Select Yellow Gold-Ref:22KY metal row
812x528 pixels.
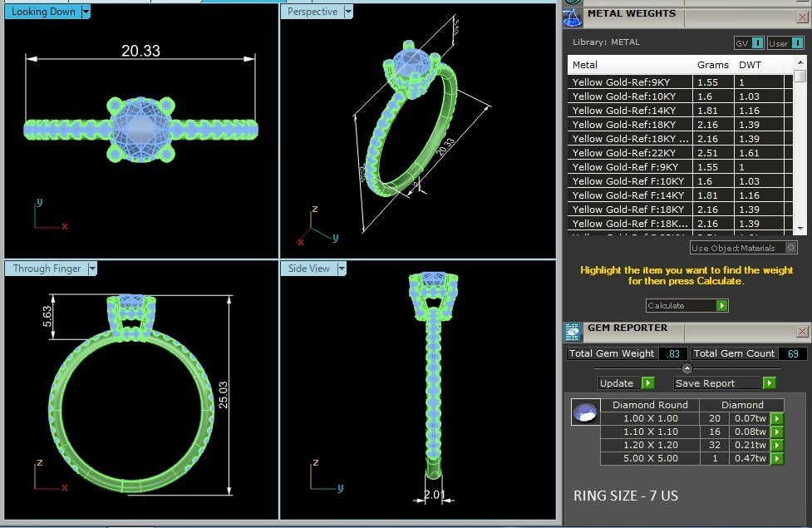click(632, 153)
